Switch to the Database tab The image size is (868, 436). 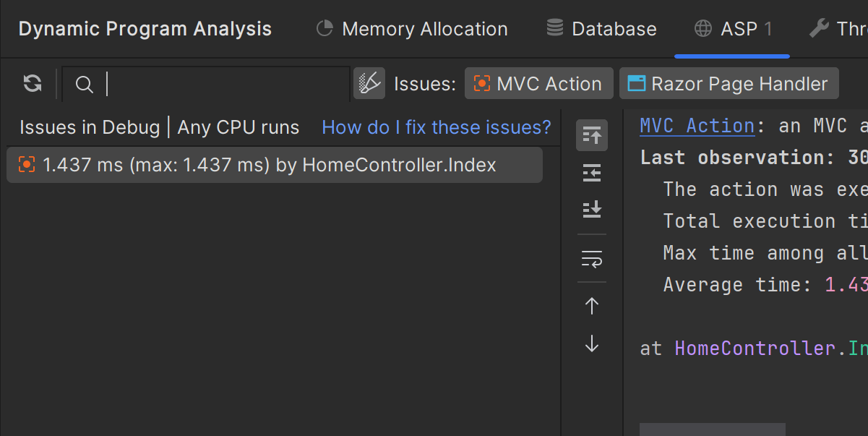click(602, 29)
